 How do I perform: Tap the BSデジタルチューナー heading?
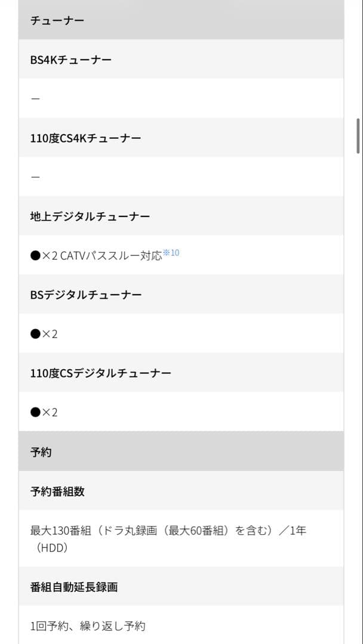pyautogui.click(x=86, y=295)
